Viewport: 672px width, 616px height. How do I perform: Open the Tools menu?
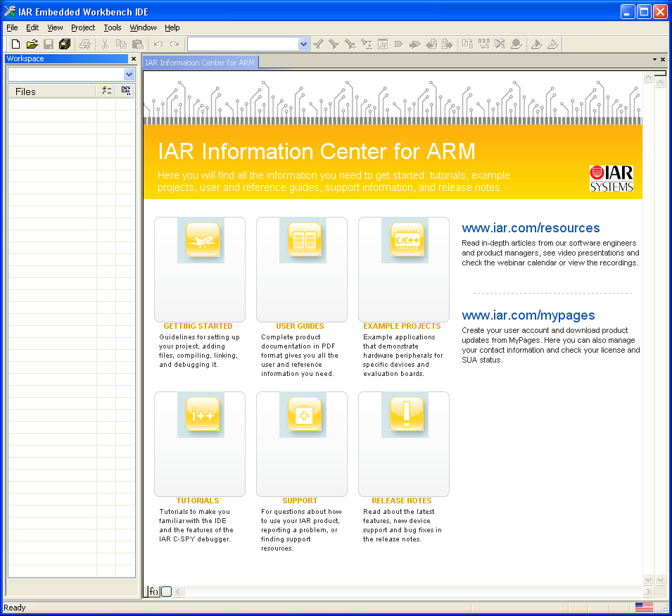(113, 27)
